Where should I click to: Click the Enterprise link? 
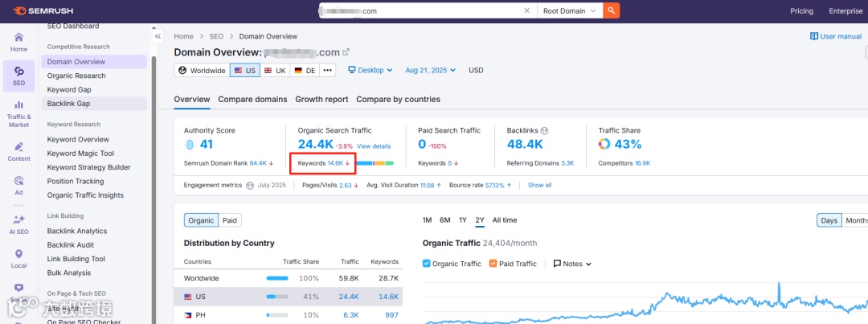[x=845, y=10]
